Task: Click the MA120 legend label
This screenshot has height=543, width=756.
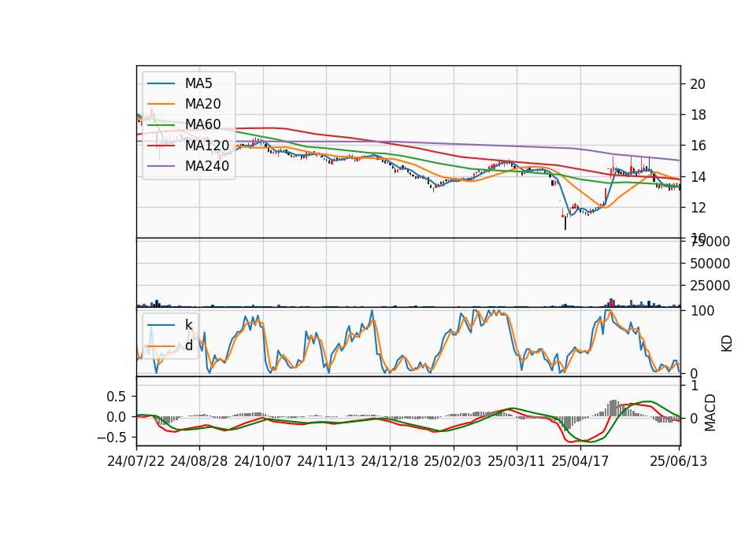Action: pyautogui.click(x=207, y=145)
